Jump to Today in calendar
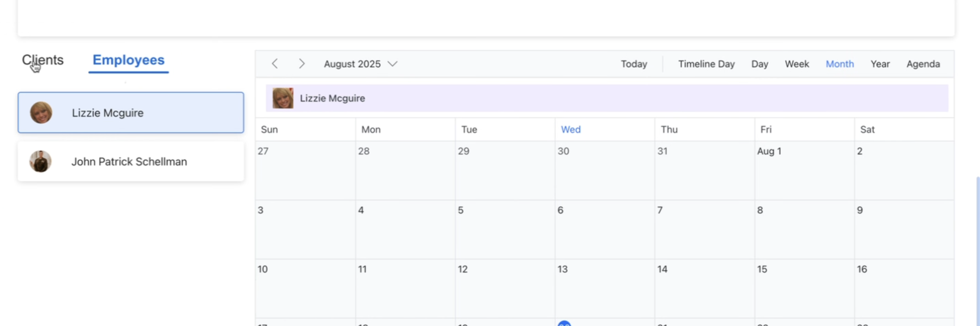The width and height of the screenshot is (980, 326). point(634,64)
